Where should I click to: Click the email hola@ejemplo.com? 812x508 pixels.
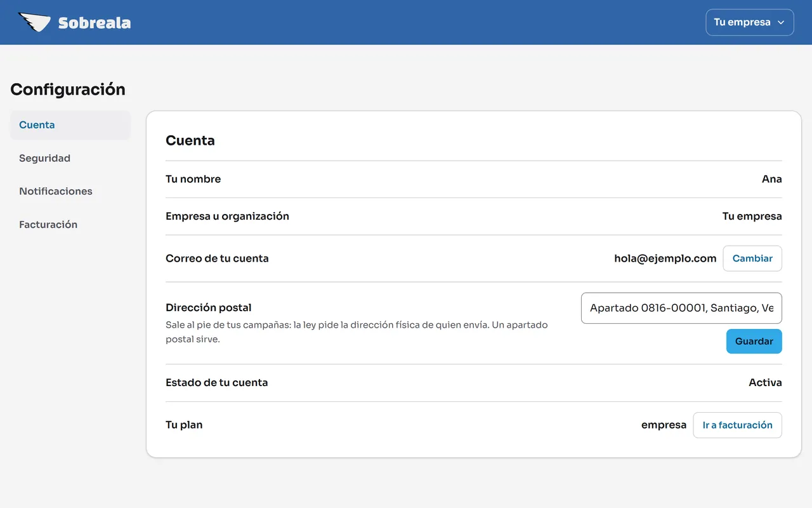[665, 258]
